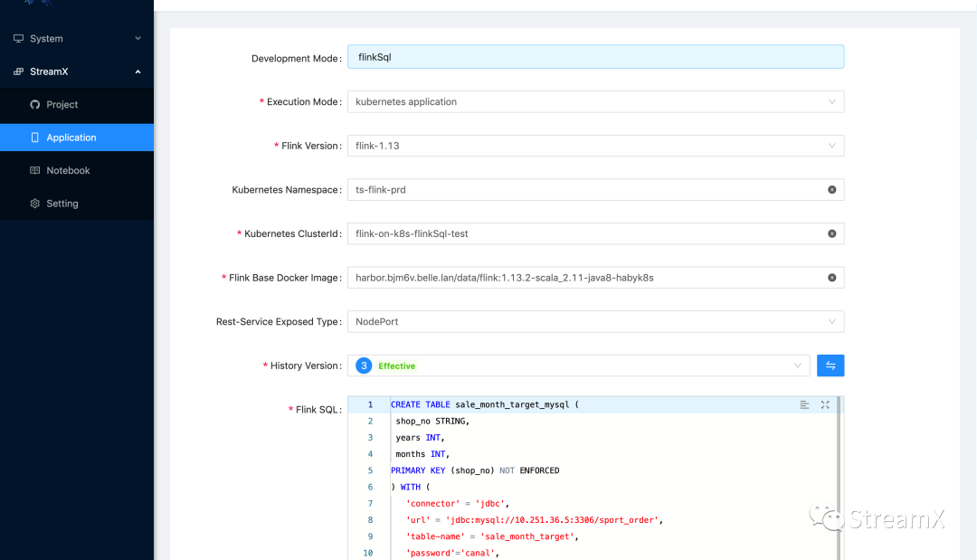Format the Flink SQL code

(804, 404)
